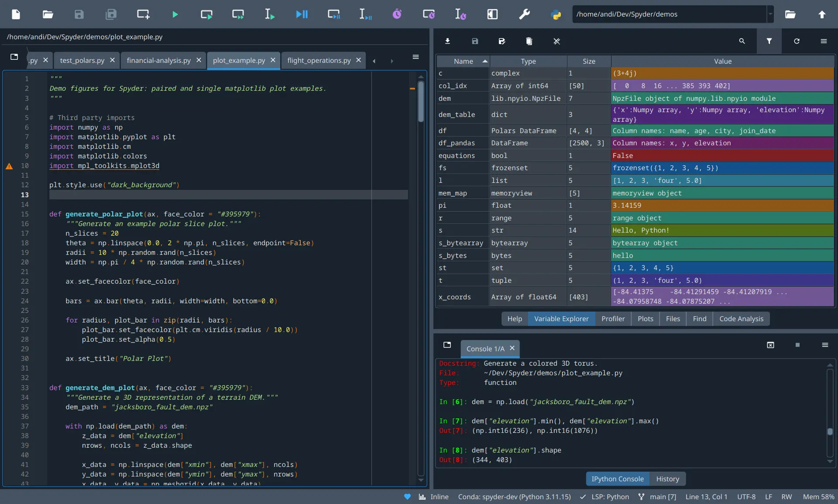The image size is (838, 504).
Task: Expand working directory path dropdown
Action: (770, 14)
